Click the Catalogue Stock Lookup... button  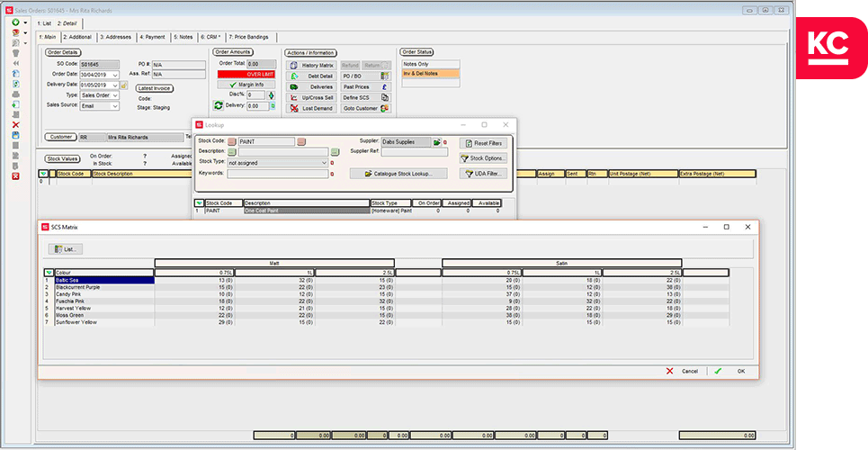pos(398,174)
